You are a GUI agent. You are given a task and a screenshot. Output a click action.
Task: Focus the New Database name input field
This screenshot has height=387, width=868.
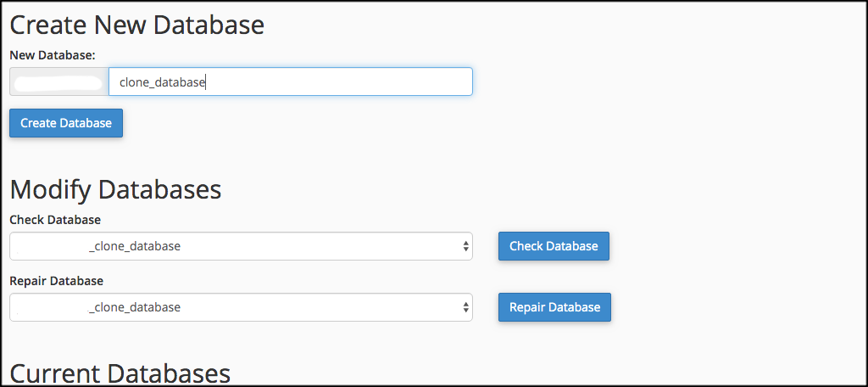point(339,81)
